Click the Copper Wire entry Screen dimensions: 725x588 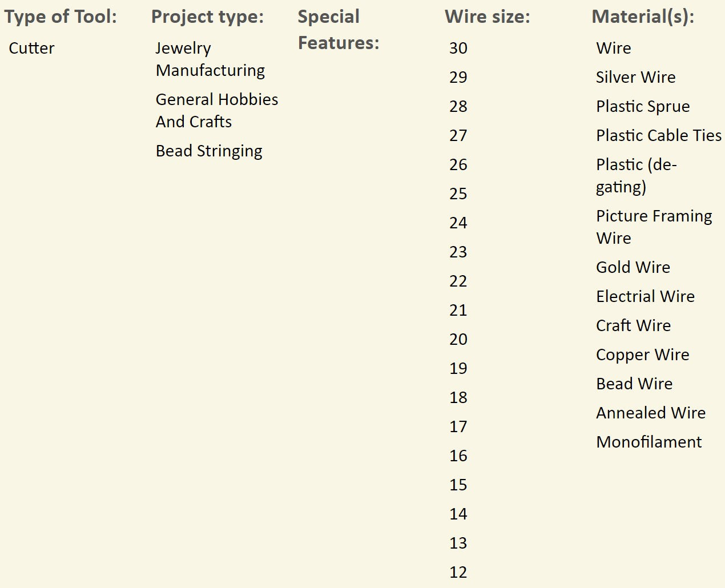[x=642, y=355]
